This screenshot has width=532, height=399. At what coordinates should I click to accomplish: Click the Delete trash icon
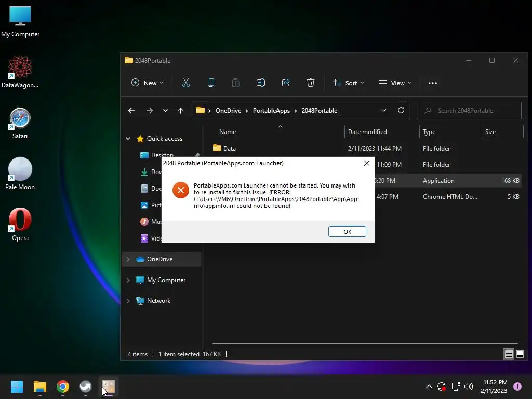[x=311, y=83]
